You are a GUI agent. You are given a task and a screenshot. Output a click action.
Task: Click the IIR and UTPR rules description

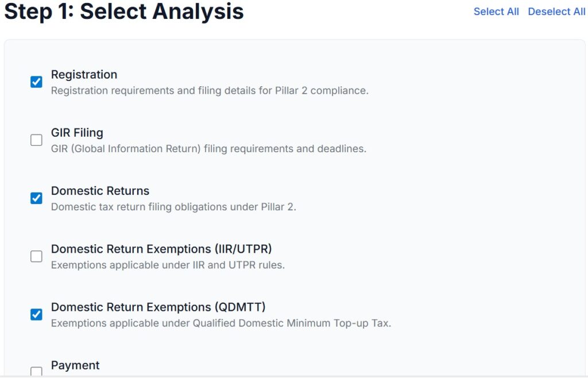click(168, 265)
